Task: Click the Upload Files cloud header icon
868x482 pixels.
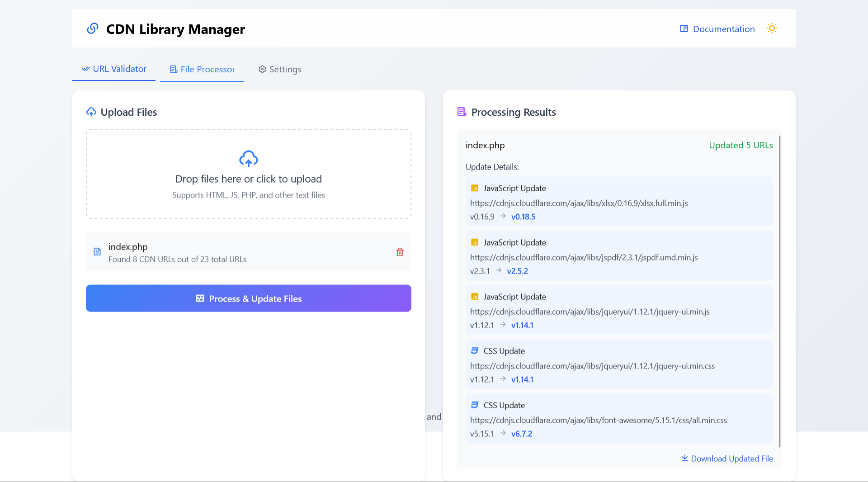Action: 91,112
